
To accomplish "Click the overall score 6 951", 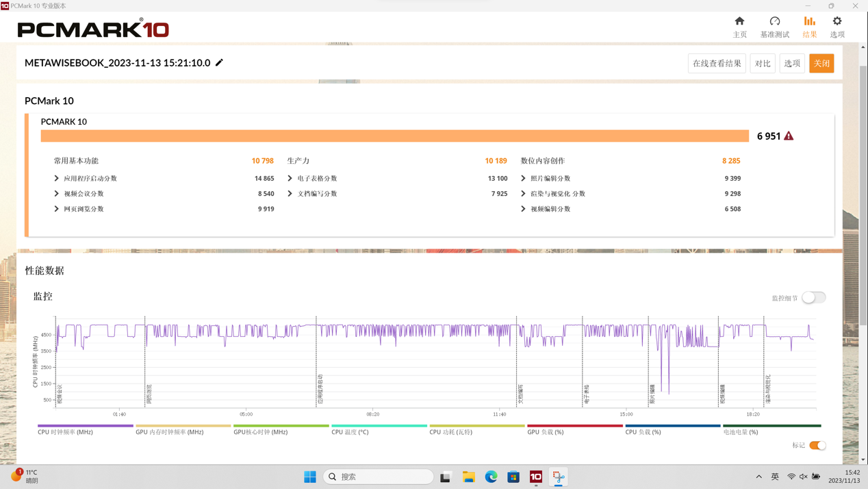I will (x=769, y=136).
